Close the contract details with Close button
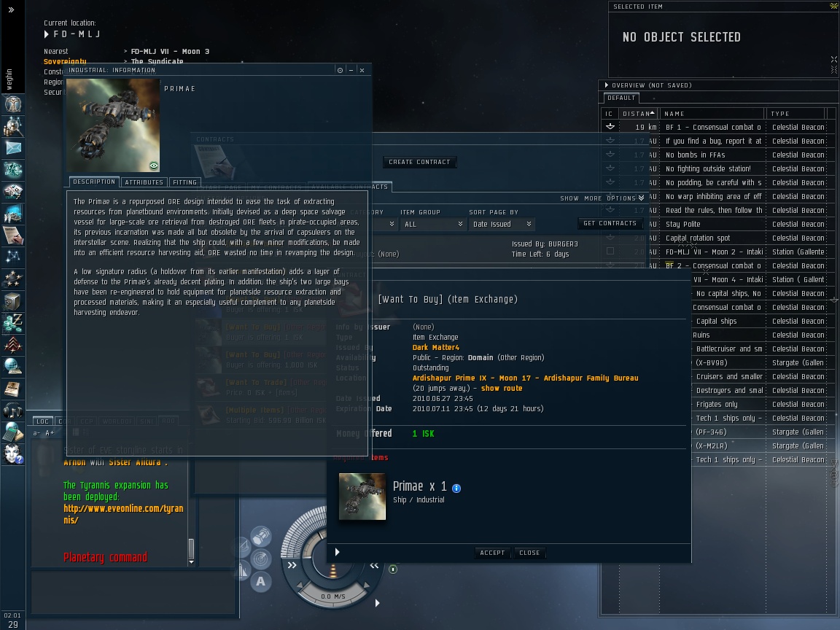 pyautogui.click(x=529, y=553)
